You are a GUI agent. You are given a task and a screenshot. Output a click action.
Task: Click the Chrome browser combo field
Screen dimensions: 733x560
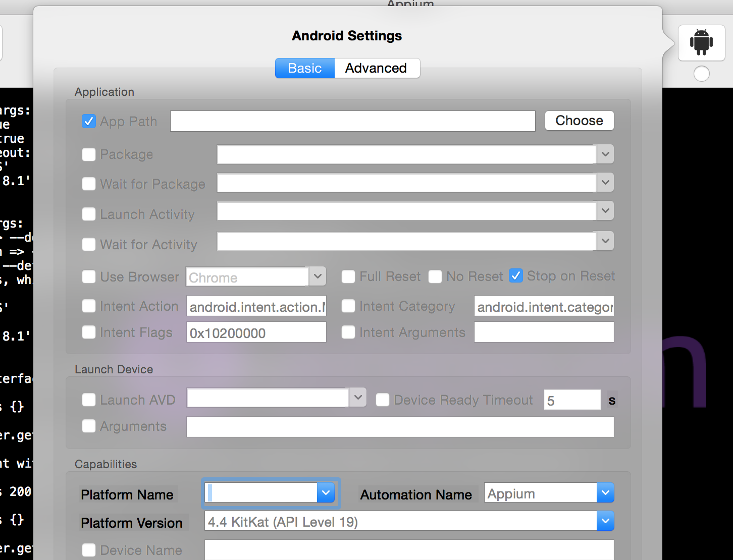(247, 276)
